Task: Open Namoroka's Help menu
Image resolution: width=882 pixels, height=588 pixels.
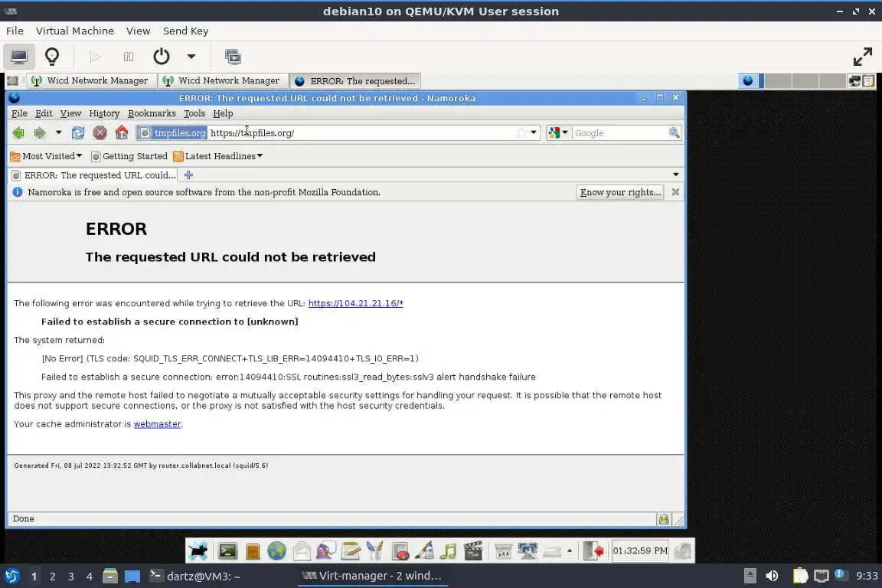Action: click(223, 113)
